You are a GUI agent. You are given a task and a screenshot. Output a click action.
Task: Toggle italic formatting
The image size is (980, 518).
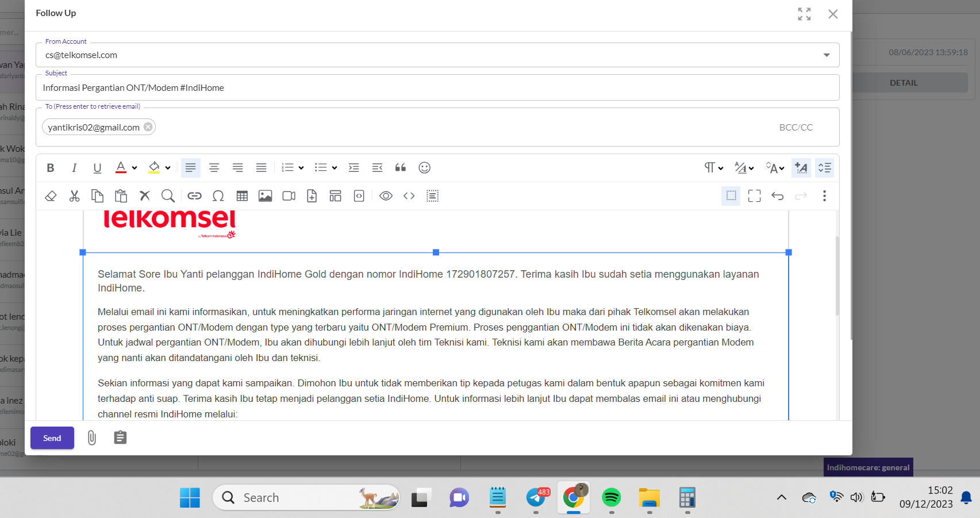click(74, 168)
